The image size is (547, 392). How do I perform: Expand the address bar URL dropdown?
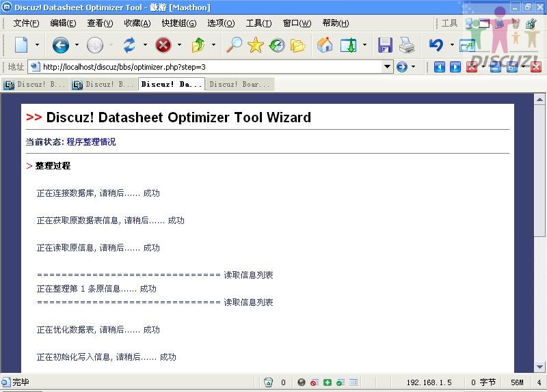[387, 66]
